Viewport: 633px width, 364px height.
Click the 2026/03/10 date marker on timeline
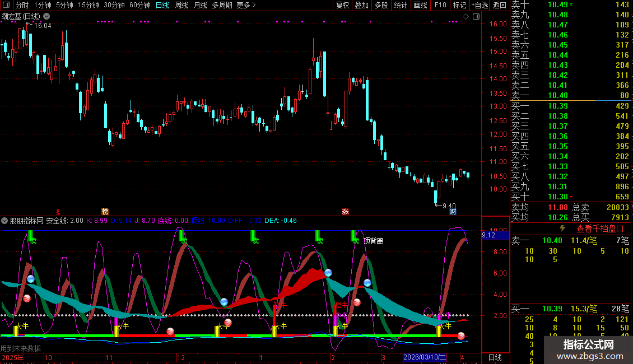[x=425, y=357]
